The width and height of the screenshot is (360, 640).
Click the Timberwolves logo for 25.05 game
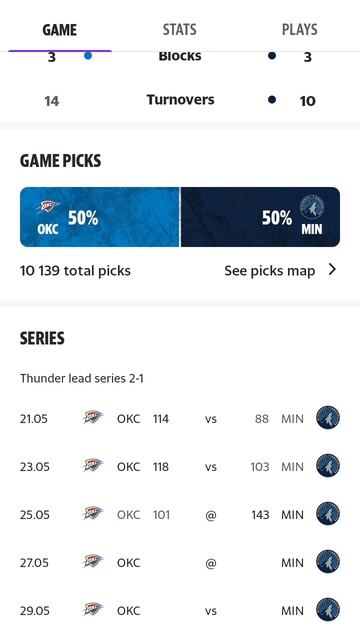pos(328,513)
